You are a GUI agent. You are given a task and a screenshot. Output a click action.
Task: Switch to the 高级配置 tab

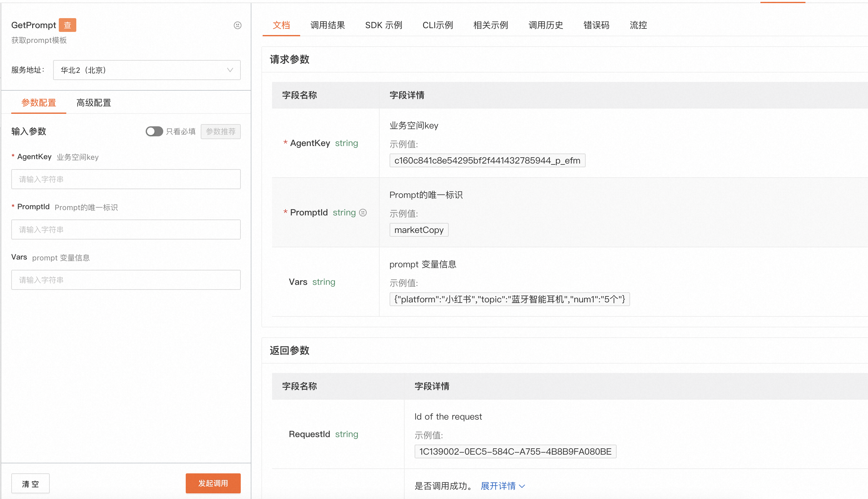click(93, 103)
